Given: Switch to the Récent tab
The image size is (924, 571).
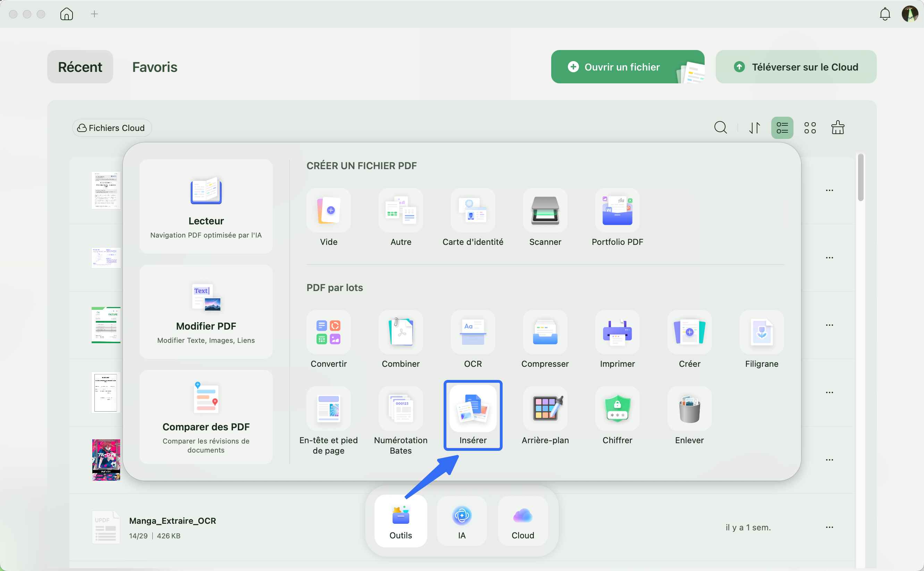Looking at the screenshot, I should [x=80, y=67].
